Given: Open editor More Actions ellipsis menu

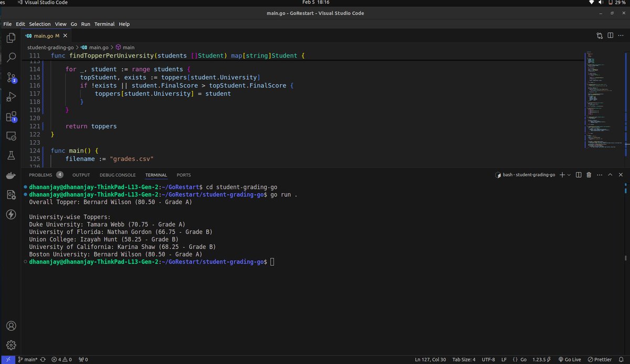Looking at the screenshot, I should (x=621, y=36).
